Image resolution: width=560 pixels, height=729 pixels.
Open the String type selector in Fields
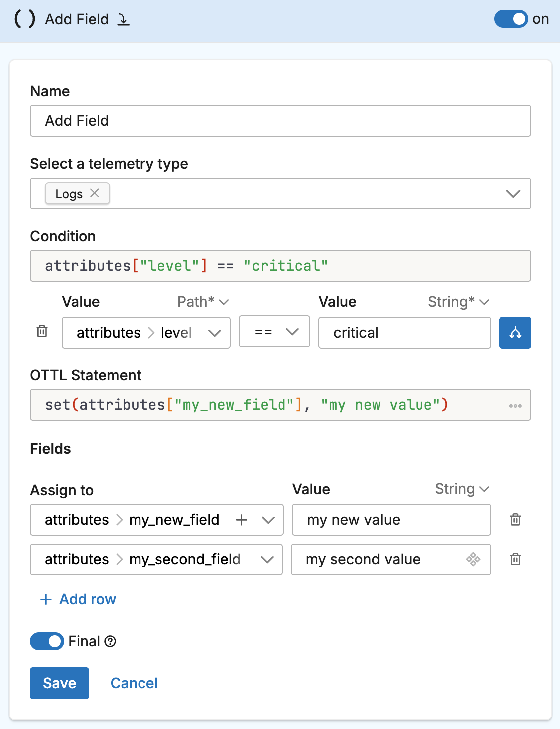[x=462, y=489]
